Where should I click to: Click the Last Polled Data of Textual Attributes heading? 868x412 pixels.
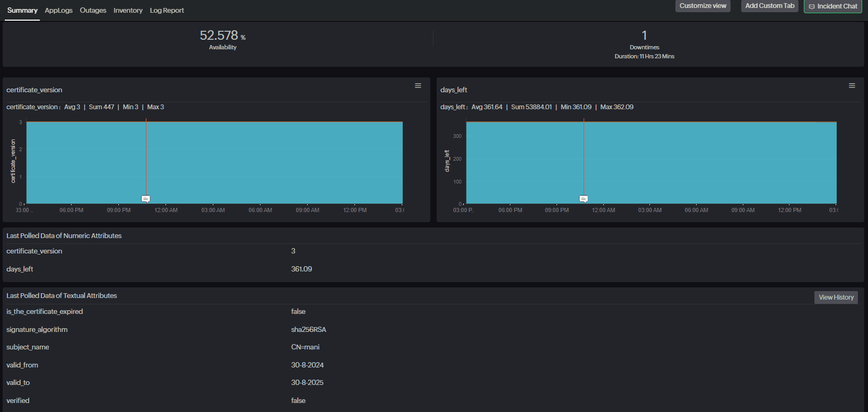pos(62,296)
